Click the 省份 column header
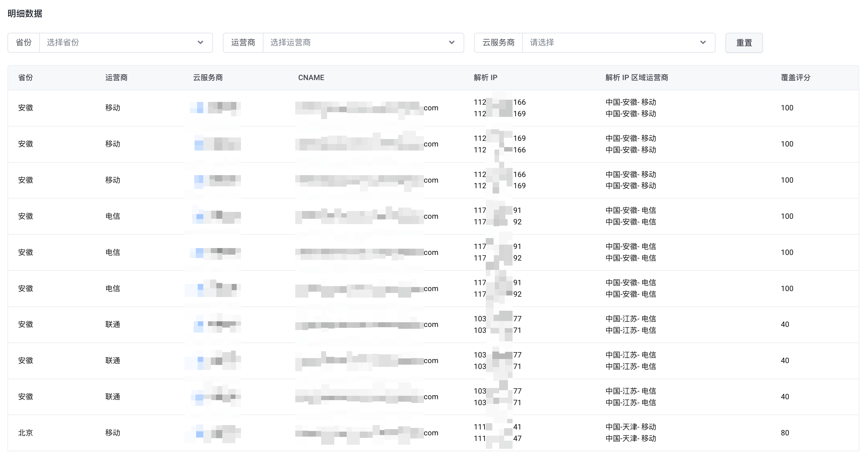Screen dimensions: 868x455 (25, 78)
